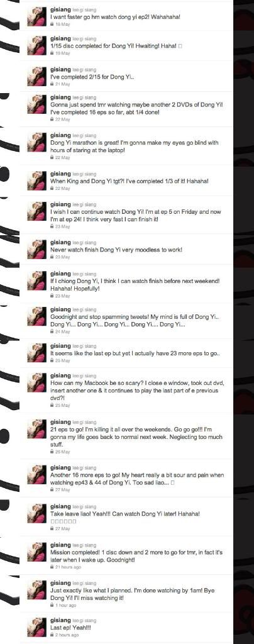Click the lock icon under "When King and Dong Yi tgt" tweet

(x=52, y=189)
